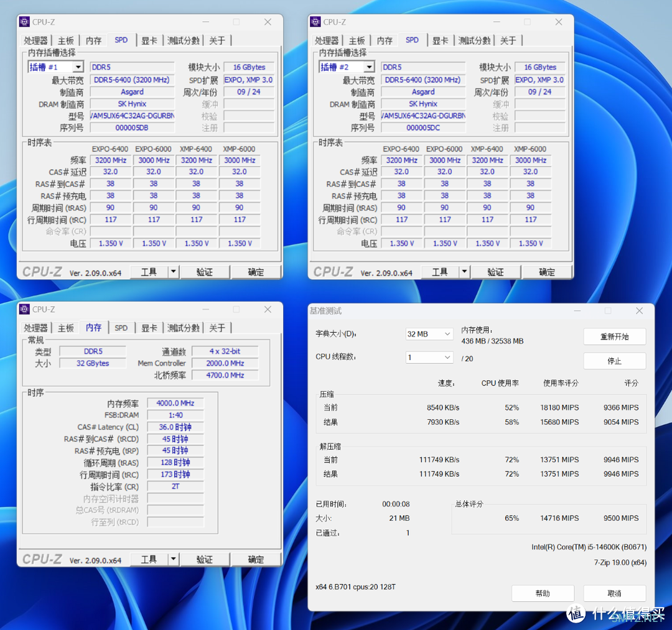Click 大小 value 32 GBytes in Memory window
This screenshot has width=672, height=630.
[93, 363]
